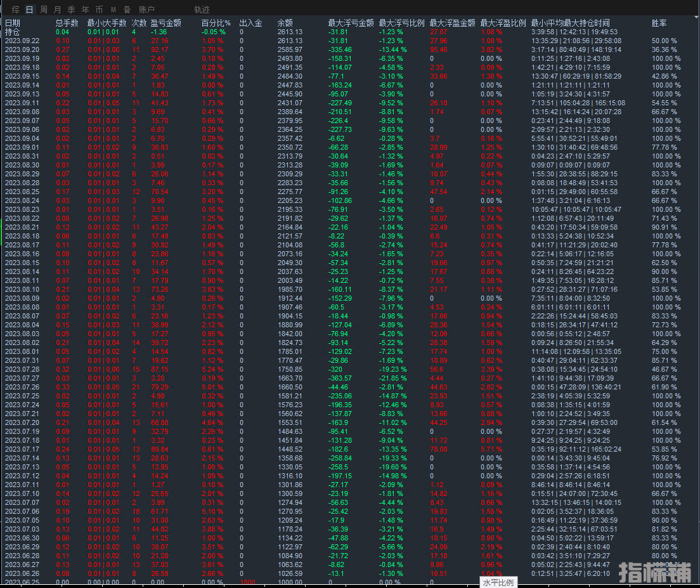700x588 pixels.
Task: Switch to the 账户 account tab
Action: [146, 10]
